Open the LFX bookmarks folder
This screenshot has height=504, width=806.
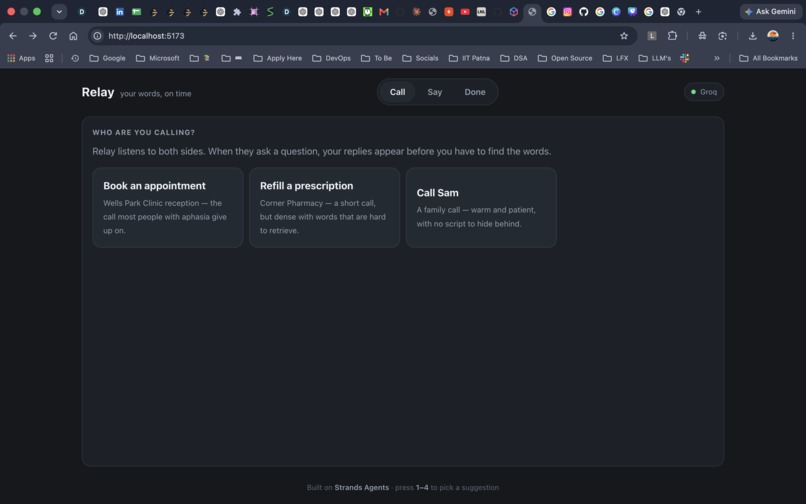coord(615,58)
